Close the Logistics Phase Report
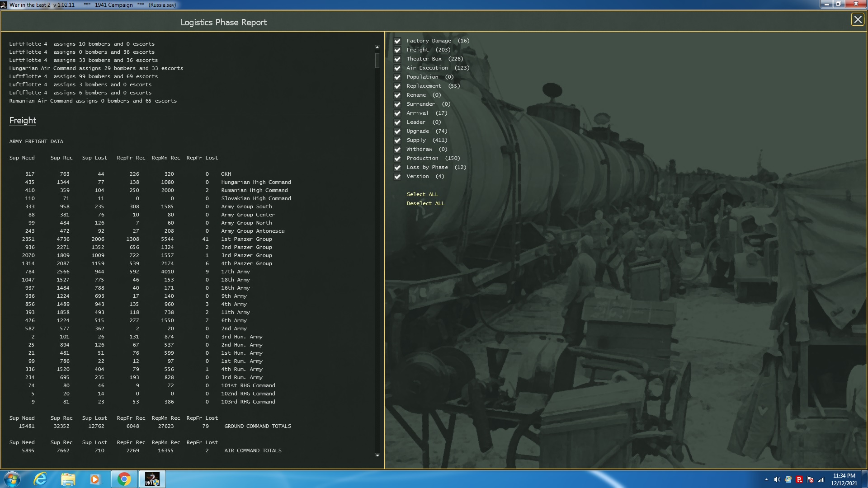Screen dimensions: 868x488 pyautogui.click(x=858, y=19)
